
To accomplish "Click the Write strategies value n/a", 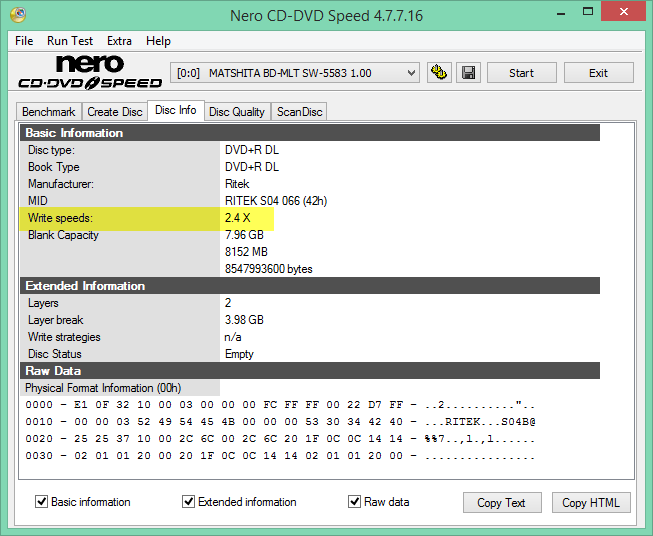I will point(233,337).
